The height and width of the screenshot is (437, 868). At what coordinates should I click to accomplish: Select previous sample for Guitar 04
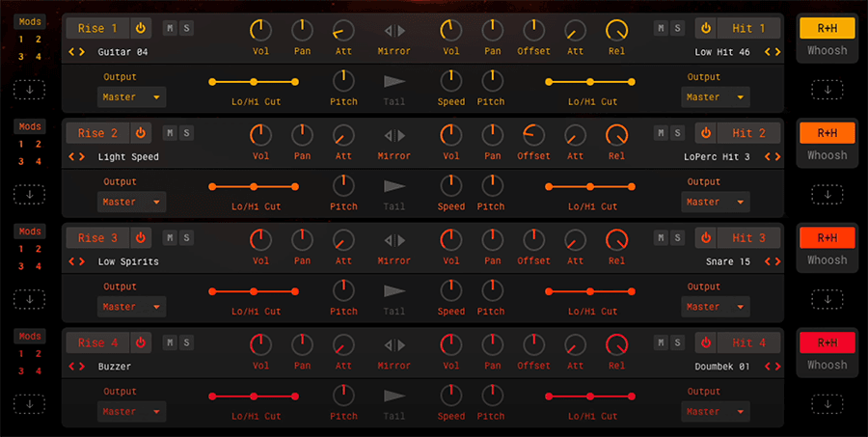71,52
